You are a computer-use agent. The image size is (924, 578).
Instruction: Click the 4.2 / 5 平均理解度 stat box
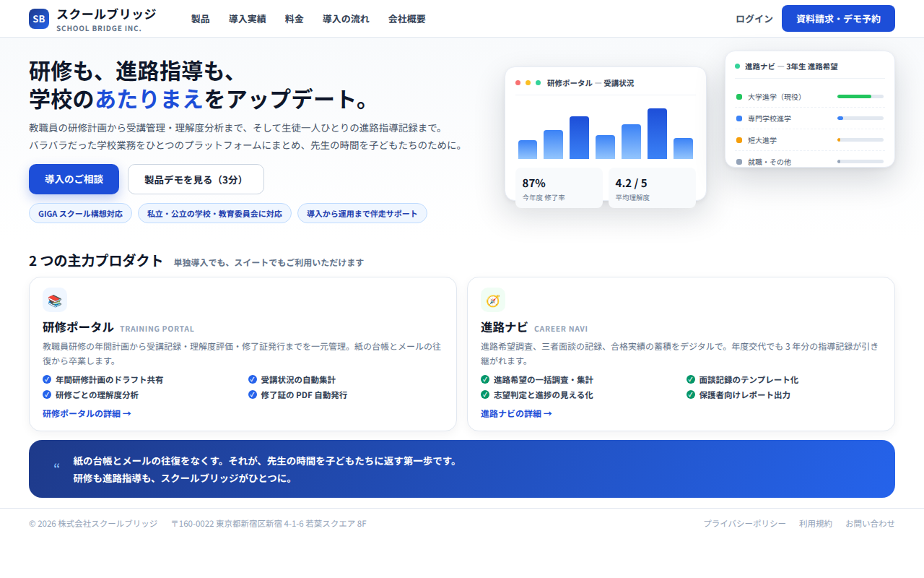(652, 188)
